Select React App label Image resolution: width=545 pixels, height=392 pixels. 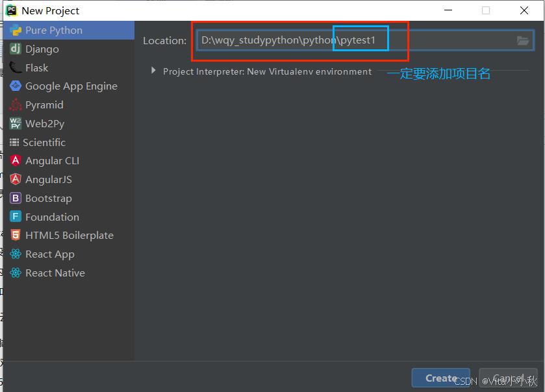[x=50, y=254]
